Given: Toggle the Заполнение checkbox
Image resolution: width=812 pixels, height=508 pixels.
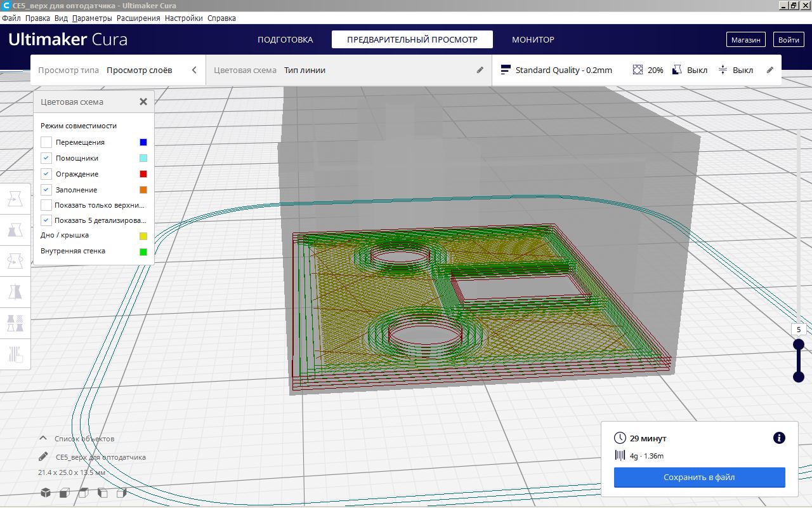Looking at the screenshot, I should 46,190.
